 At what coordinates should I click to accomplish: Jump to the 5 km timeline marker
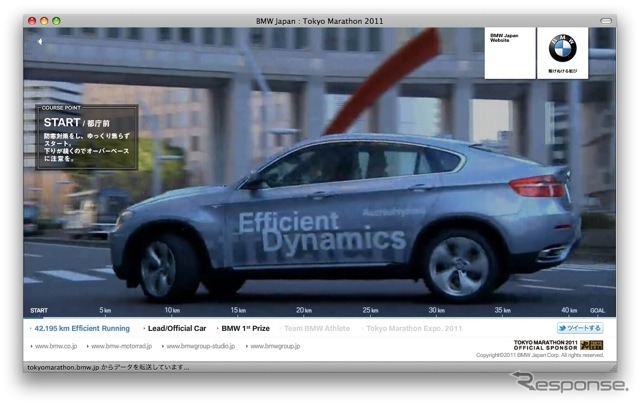pyautogui.click(x=105, y=310)
